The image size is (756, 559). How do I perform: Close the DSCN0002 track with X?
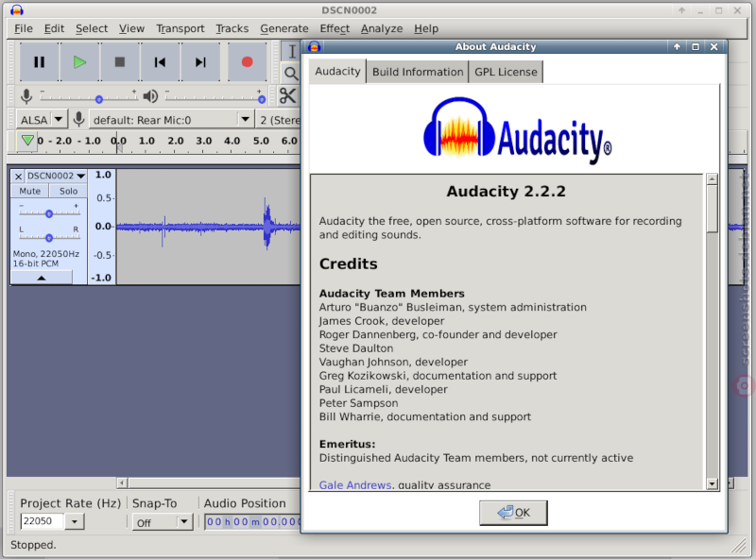[x=18, y=177]
